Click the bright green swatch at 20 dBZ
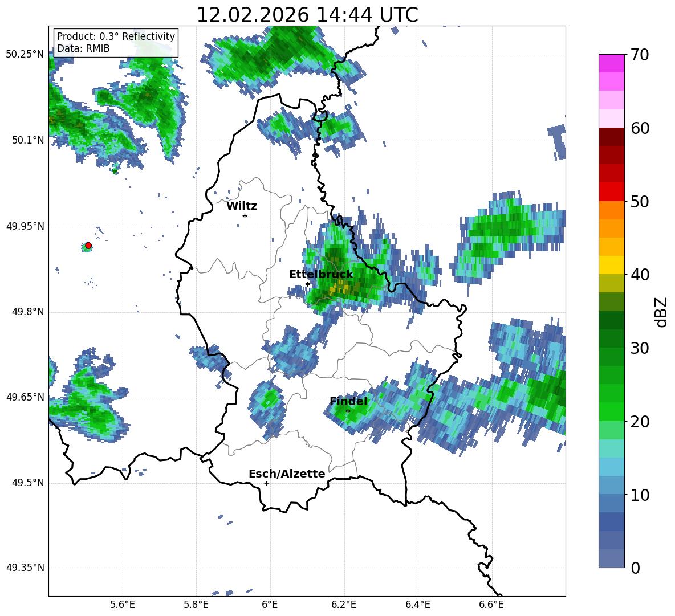The width and height of the screenshot is (675, 616). click(611, 411)
